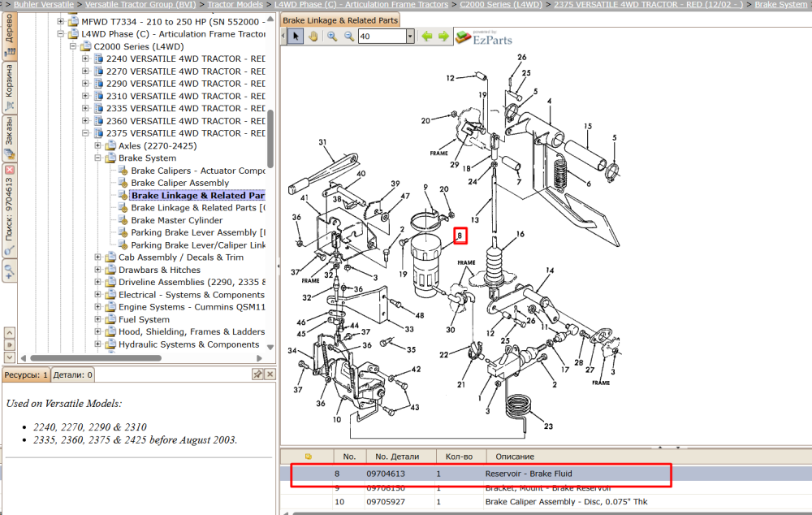Viewport: 812px width, 515px height.
Task: Collapse the 2375 VERSATILE 4WD TRACTOR node
Action: pos(85,133)
